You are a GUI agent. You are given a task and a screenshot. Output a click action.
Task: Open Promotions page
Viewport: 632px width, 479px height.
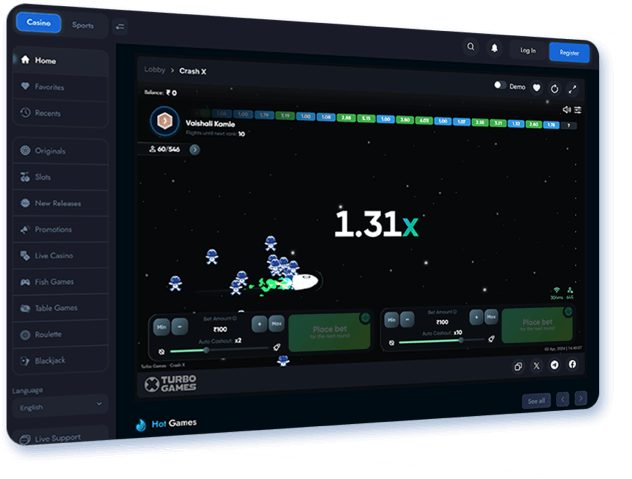60,229
